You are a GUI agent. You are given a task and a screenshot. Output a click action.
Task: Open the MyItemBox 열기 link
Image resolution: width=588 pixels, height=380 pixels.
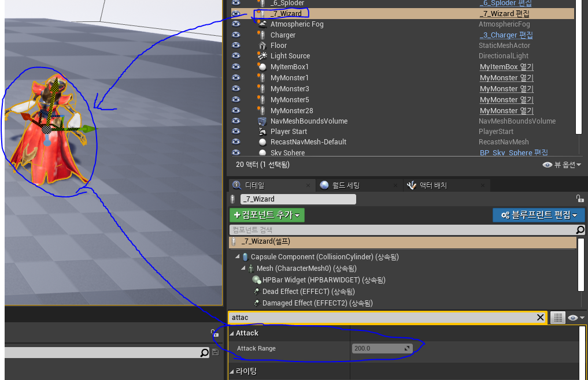[x=506, y=67]
